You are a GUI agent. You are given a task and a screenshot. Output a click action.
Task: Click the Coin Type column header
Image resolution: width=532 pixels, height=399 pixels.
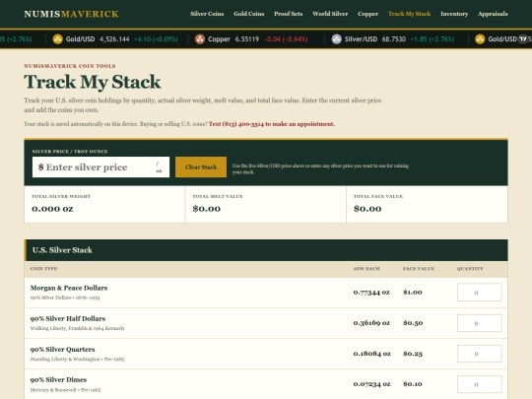[43, 269]
